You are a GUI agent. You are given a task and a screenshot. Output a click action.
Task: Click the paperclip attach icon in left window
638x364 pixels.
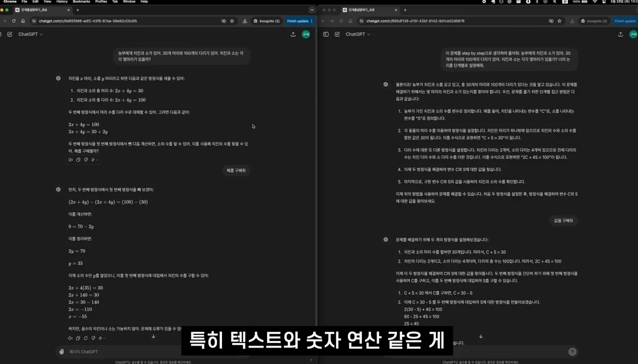[62, 352]
